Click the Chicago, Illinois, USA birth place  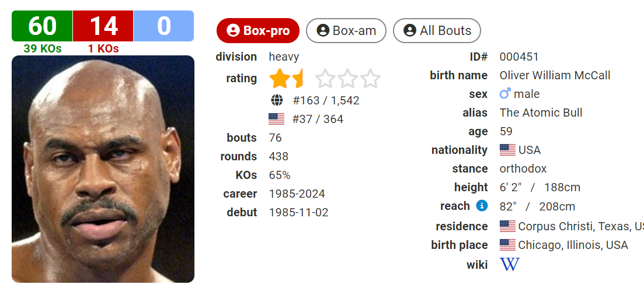tap(573, 245)
